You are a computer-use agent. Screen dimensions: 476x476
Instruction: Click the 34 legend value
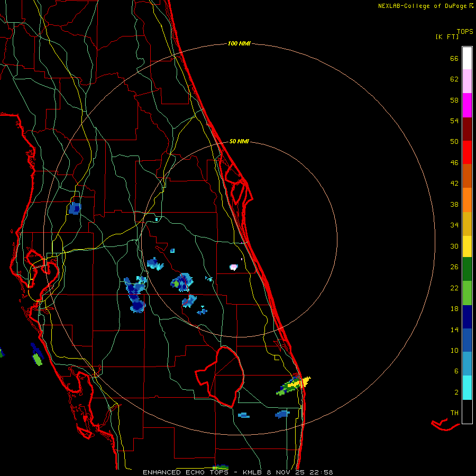tap(454, 225)
